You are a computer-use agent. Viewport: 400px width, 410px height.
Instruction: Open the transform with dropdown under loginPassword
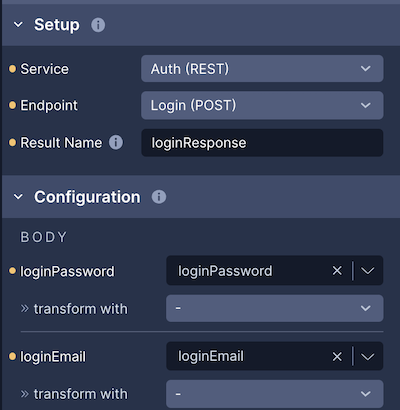pyautogui.click(x=275, y=308)
